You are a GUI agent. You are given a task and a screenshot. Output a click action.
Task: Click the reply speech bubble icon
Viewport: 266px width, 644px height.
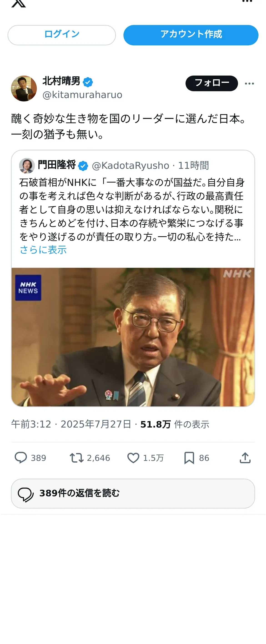21,458
